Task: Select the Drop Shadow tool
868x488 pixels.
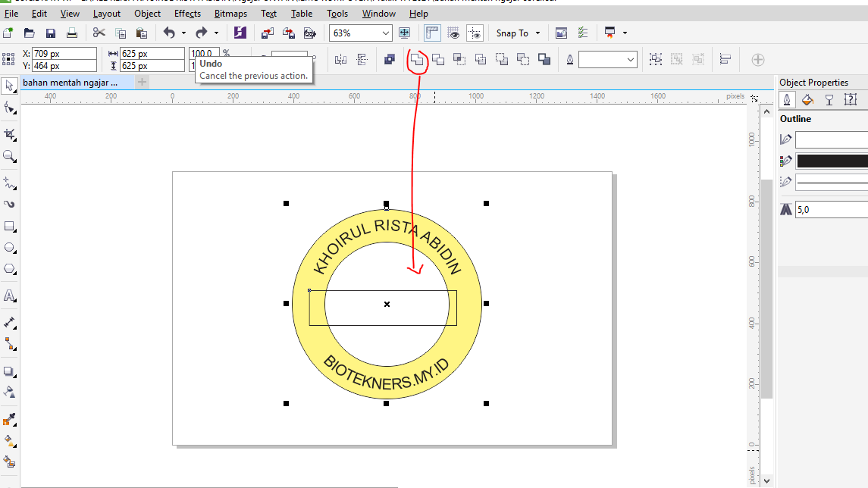Action: [9, 371]
